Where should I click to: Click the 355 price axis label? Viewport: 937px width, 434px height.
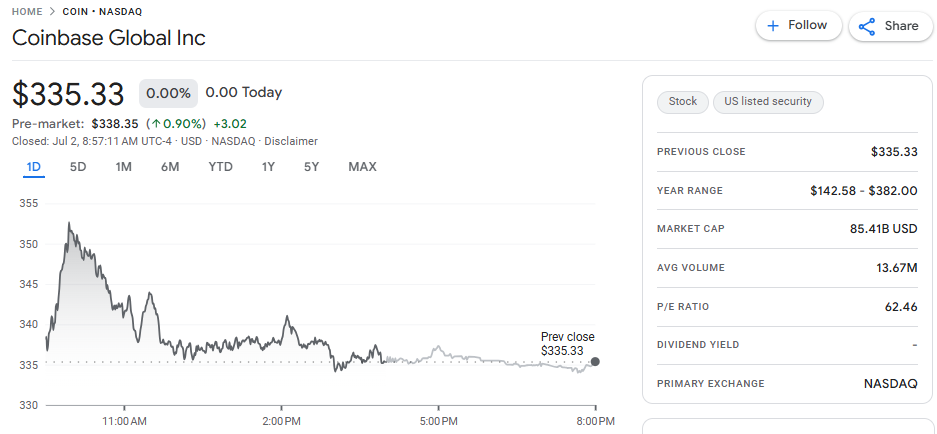click(29, 204)
